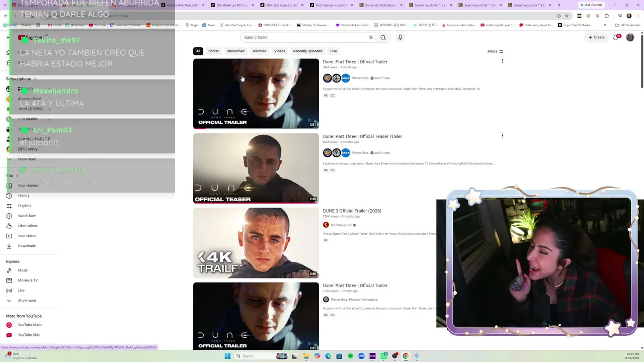Viewport: 644px width, 362px height.
Task: Play the Official Teaser thumbnail
Action: tap(256, 168)
